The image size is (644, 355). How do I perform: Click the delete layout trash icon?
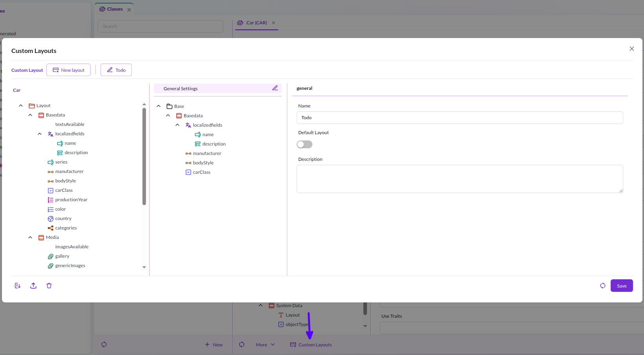click(x=49, y=286)
